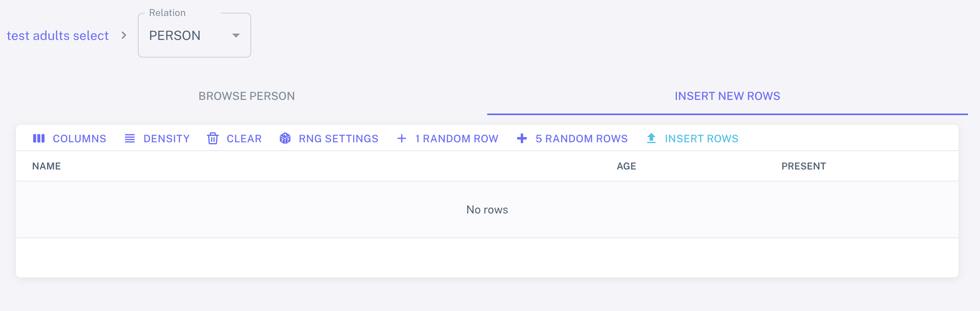Click the RNG Settings button label
The image size is (980, 311).
(338, 139)
